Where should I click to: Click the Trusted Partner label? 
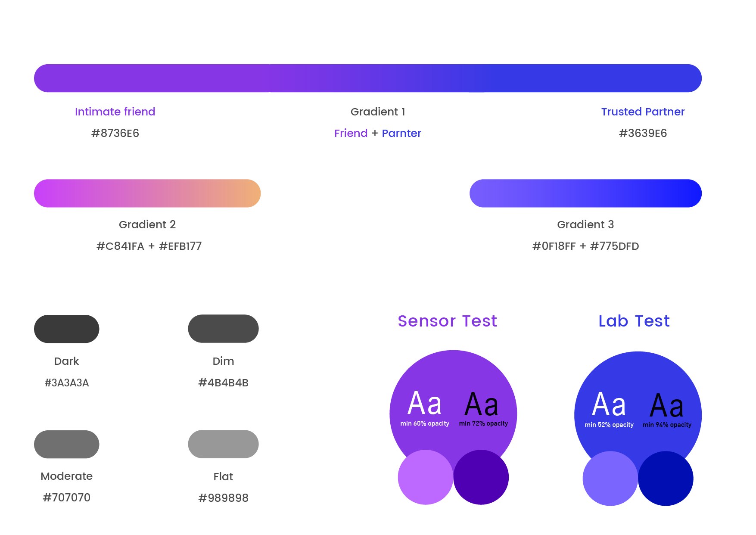[x=643, y=112]
